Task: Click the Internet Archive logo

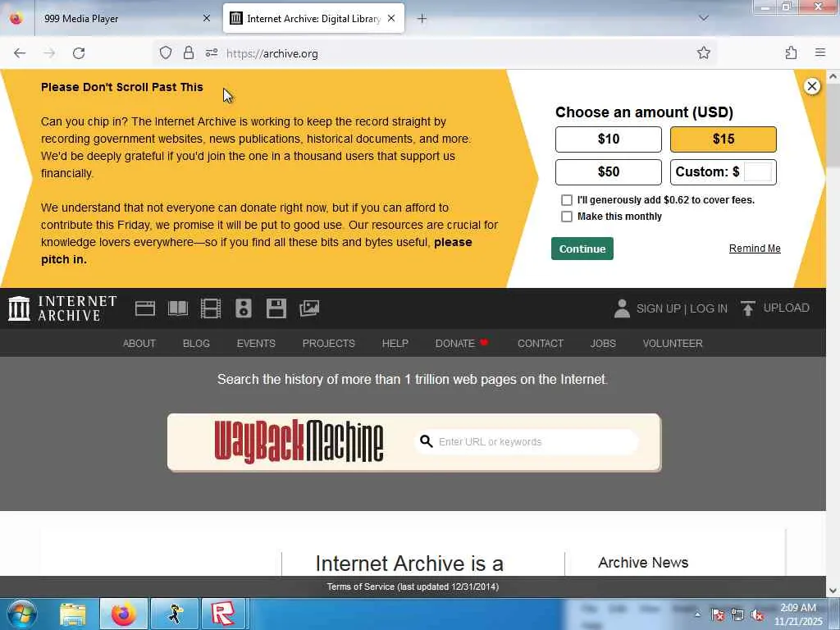Action: pyautogui.click(x=62, y=308)
